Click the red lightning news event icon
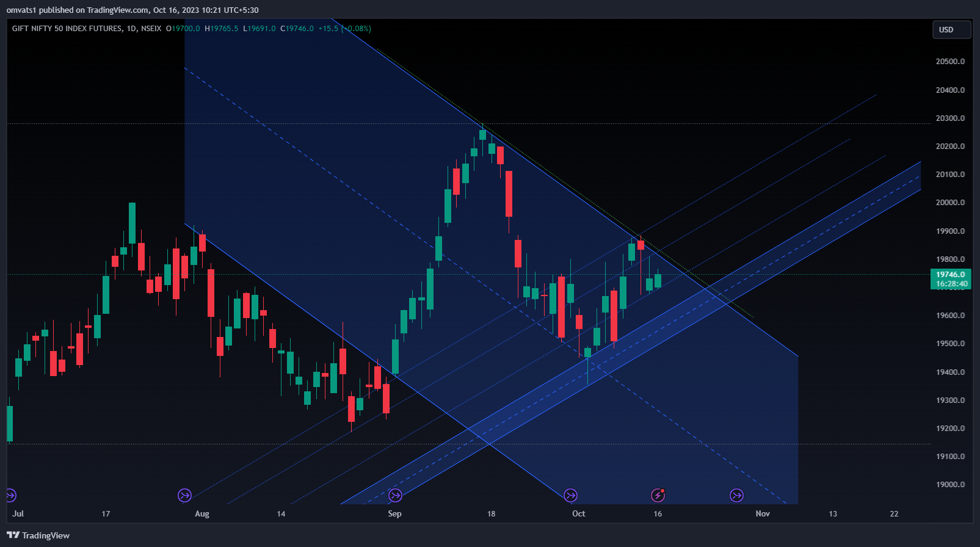Screen dimensions: 980x547 [658, 495]
